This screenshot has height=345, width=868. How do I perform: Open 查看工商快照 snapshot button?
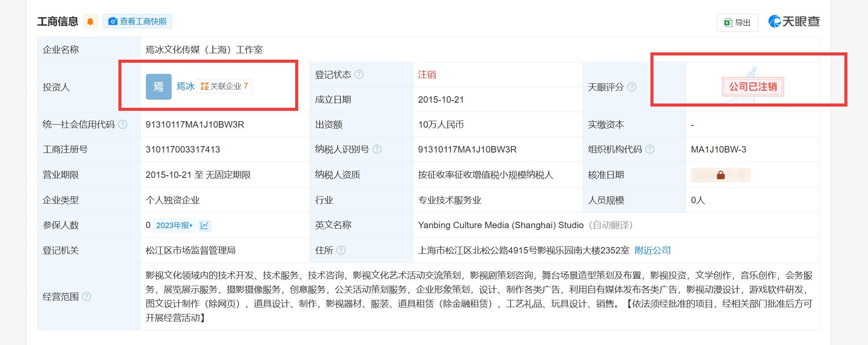tap(137, 21)
